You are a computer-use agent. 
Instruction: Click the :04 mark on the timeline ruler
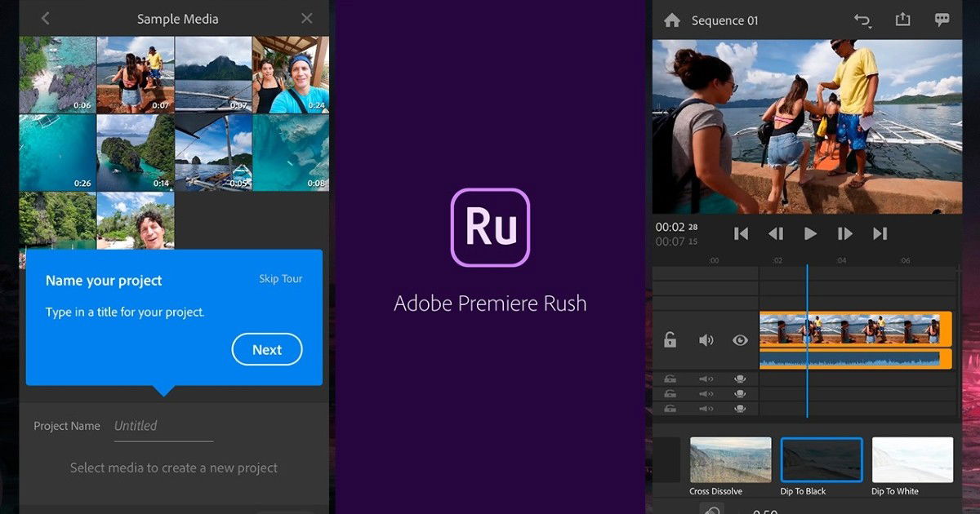pos(841,260)
